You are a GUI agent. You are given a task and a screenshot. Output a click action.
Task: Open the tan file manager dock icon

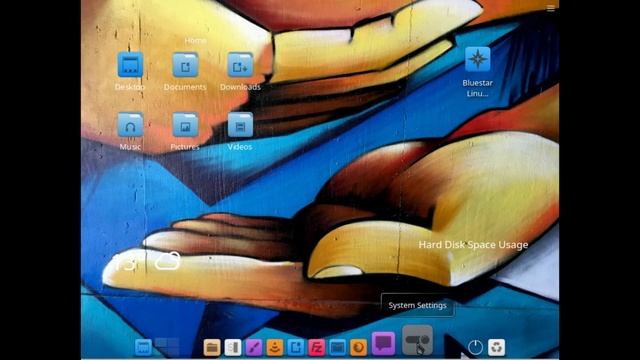pos(212,347)
